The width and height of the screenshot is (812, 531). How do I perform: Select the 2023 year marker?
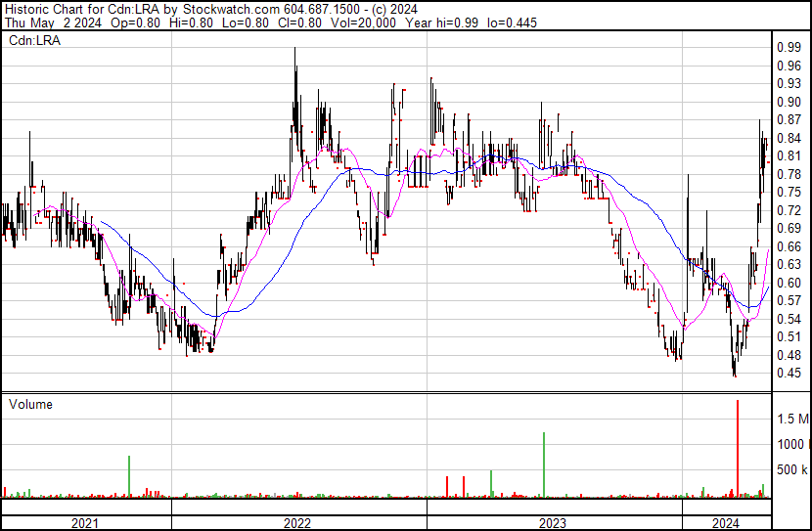(x=554, y=523)
